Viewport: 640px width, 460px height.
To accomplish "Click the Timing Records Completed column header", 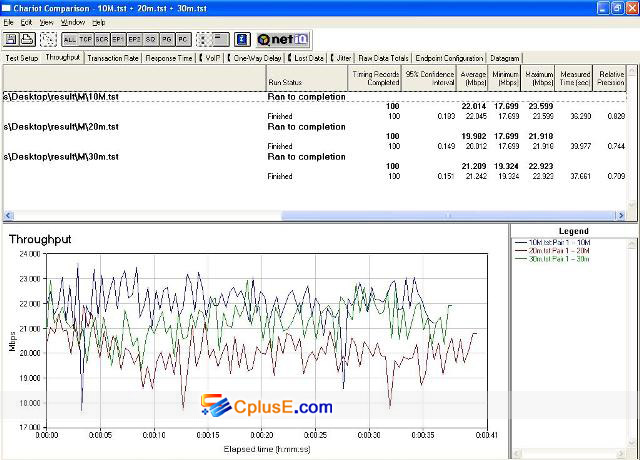I will coord(375,78).
